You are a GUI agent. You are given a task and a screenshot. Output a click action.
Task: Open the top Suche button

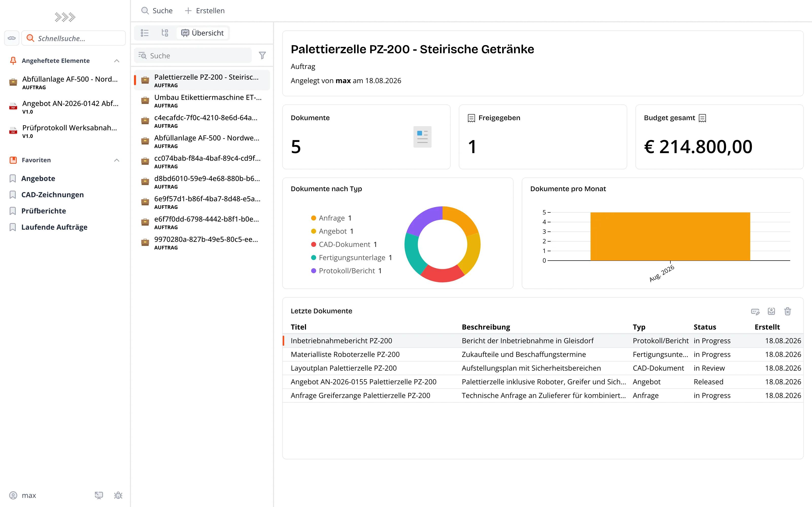click(x=157, y=11)
